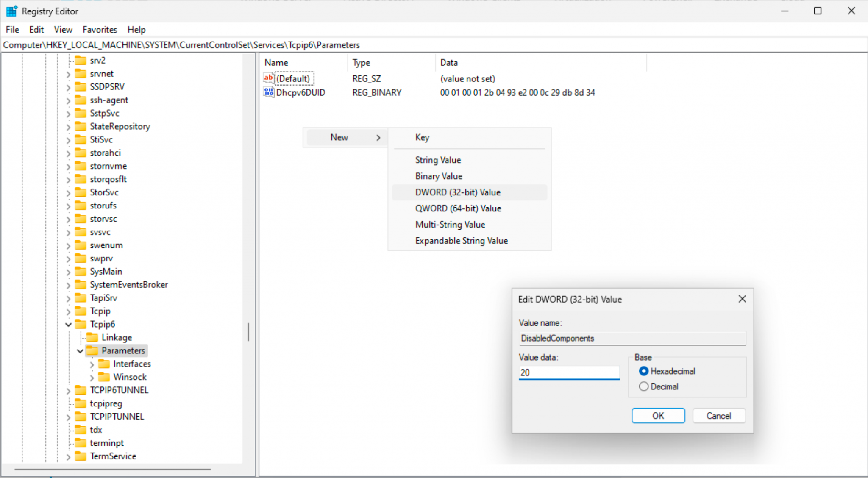Select the Winsock folder icon
This screenshot has height=478, width=868.
pyautogui.click(x=104, y=377)
